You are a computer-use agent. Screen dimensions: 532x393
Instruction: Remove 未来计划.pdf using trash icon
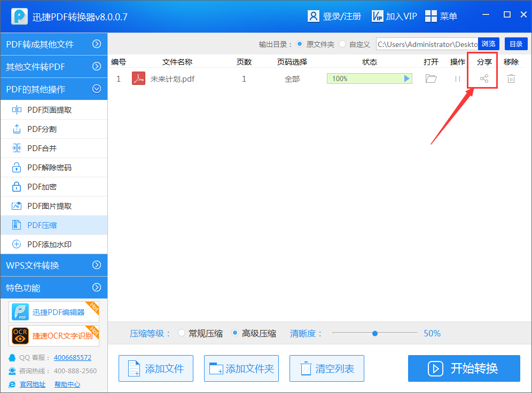(x=511, y=78)
